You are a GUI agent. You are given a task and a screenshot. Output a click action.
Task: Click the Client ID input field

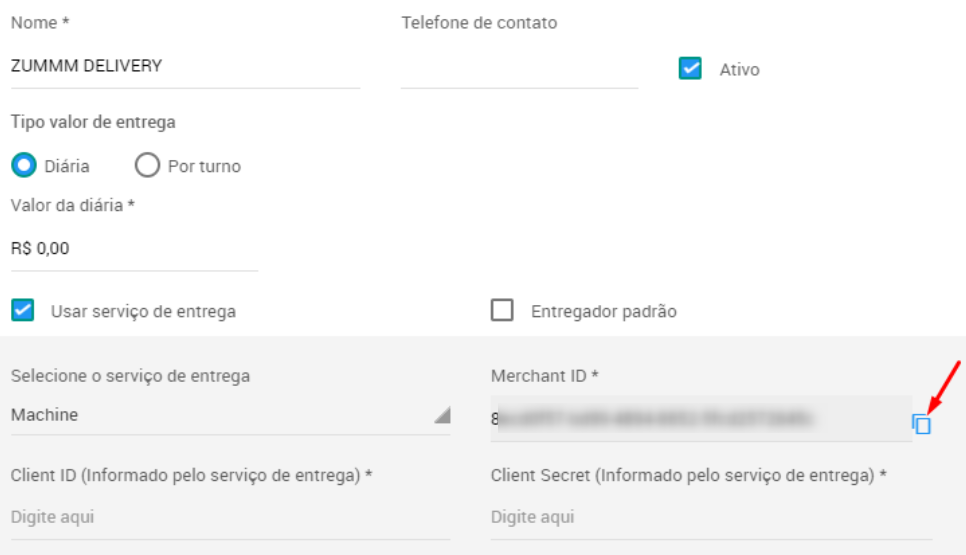tap(230, 517)
